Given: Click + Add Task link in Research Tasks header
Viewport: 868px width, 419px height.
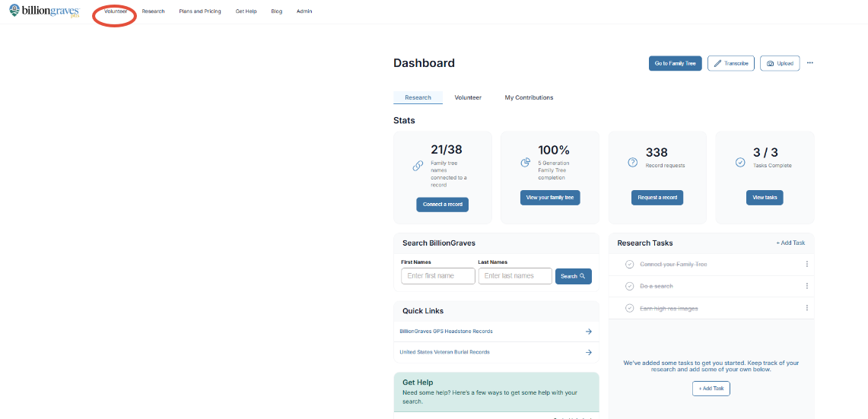Looking at the screenshot, I should click(x=790, y=243).
